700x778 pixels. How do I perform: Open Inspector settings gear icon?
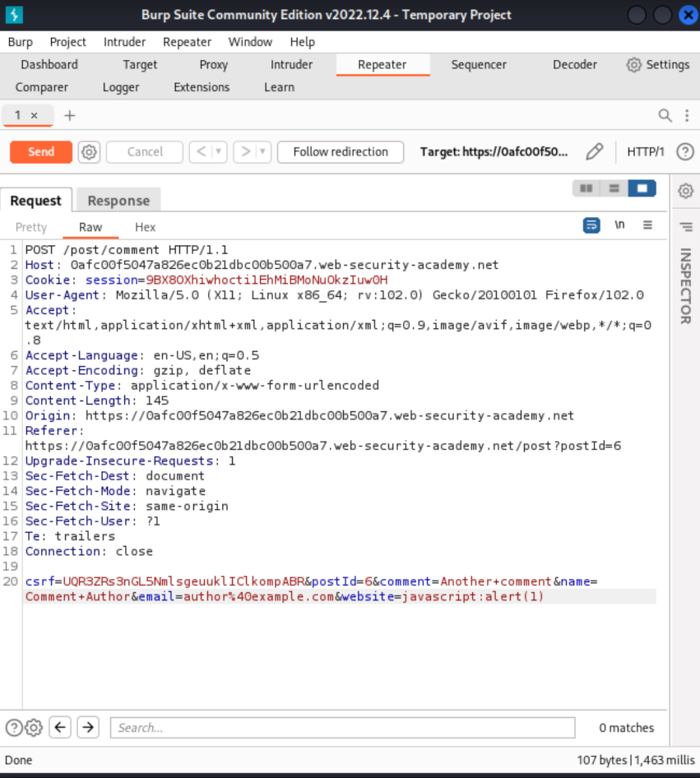(x=686, y=191)
